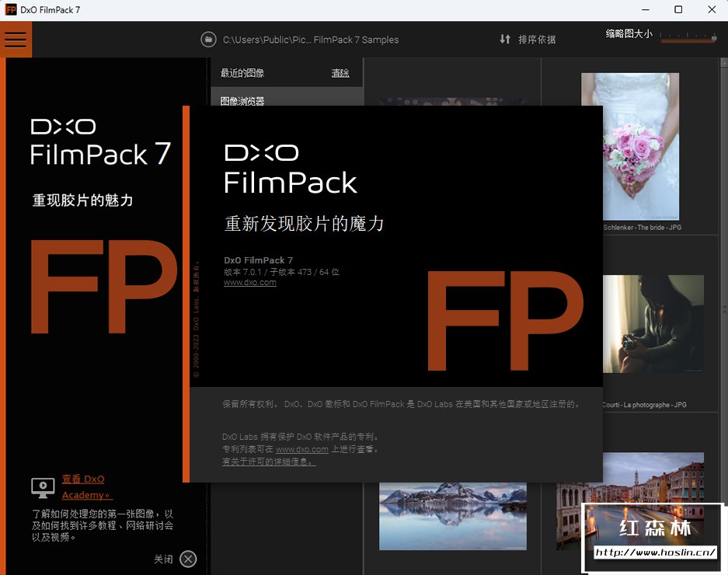Maximize the DxO FilmPack 7 window

[x=678, y=10]
